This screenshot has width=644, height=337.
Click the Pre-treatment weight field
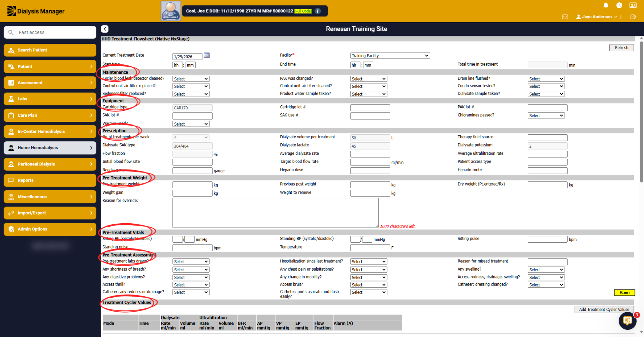click(192, 185)
